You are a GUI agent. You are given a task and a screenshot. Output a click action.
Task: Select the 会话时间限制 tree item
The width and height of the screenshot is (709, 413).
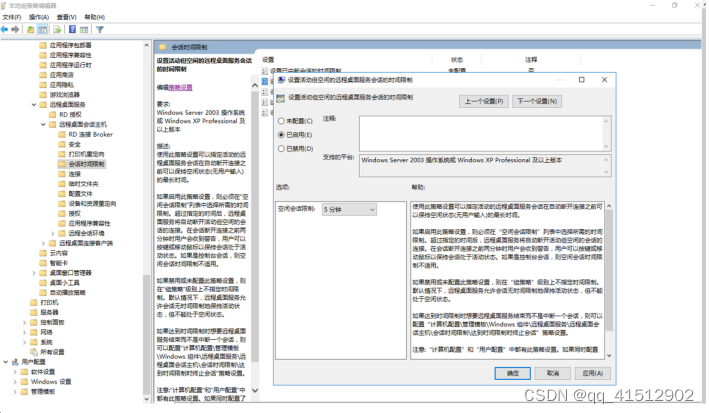click(86, 164)
